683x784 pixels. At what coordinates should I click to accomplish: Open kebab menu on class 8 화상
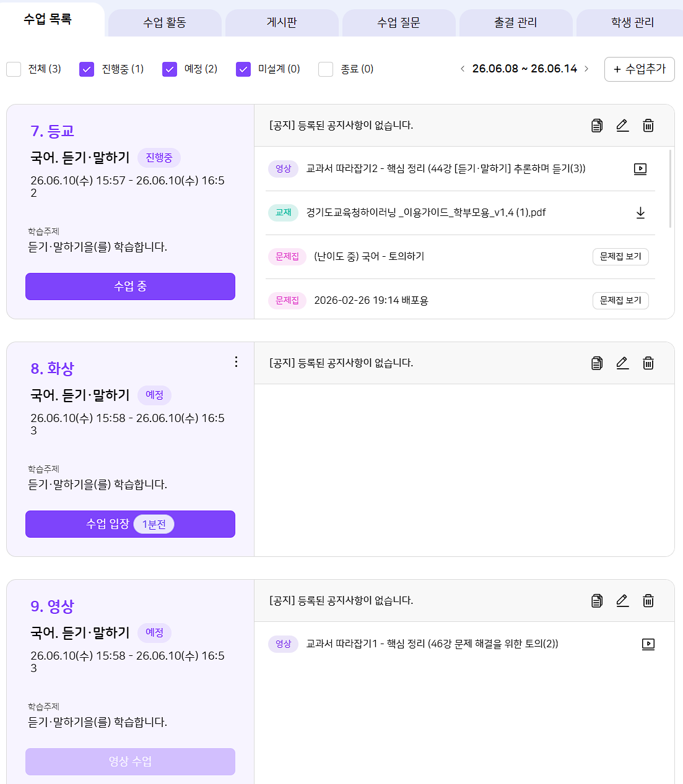236,362
